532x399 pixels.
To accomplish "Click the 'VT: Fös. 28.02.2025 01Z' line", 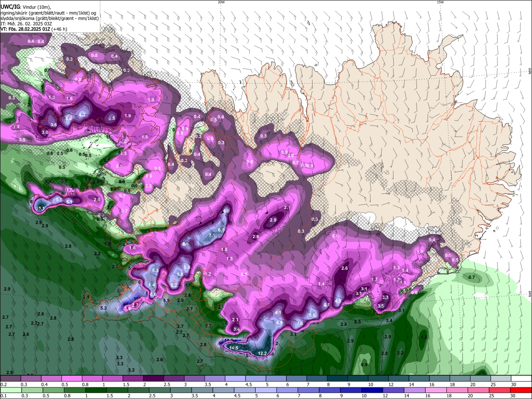I will click(25, 29).
